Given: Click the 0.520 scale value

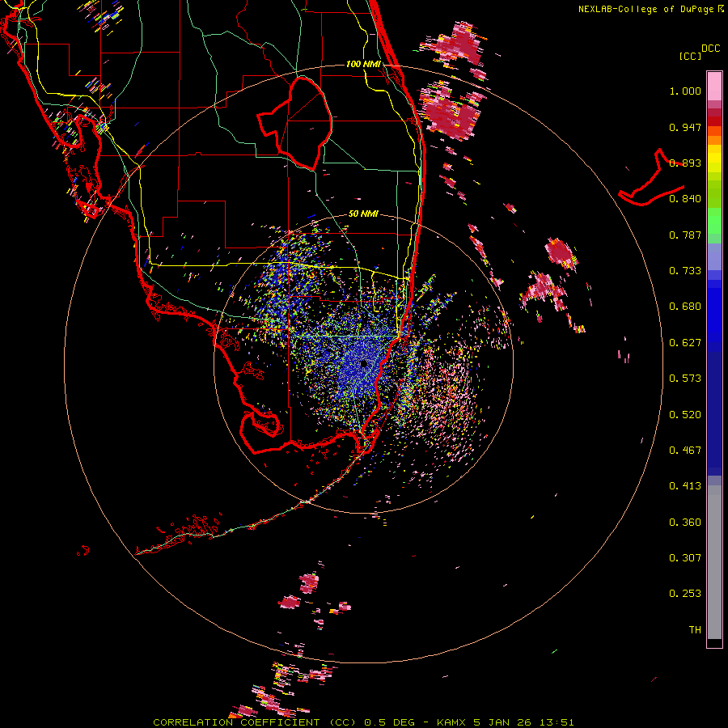Looking at the screenshot, I should pyautogui.click(x=685, y=415).
